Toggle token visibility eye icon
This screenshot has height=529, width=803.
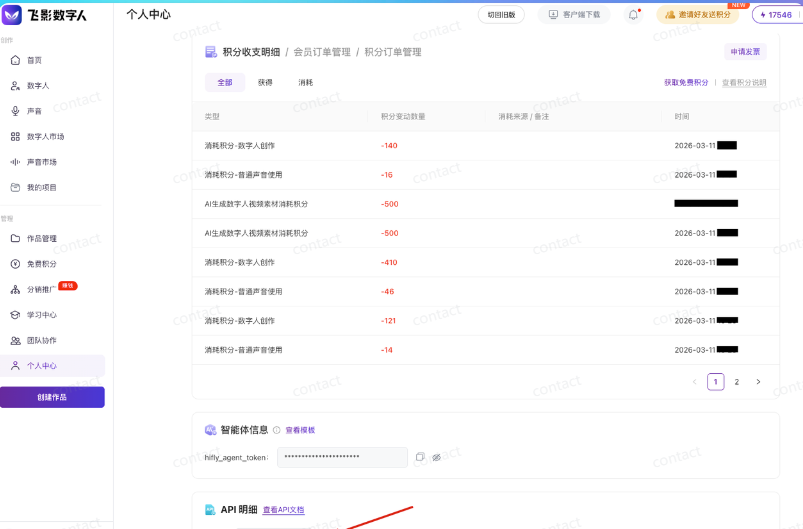[x=436, y=457]
